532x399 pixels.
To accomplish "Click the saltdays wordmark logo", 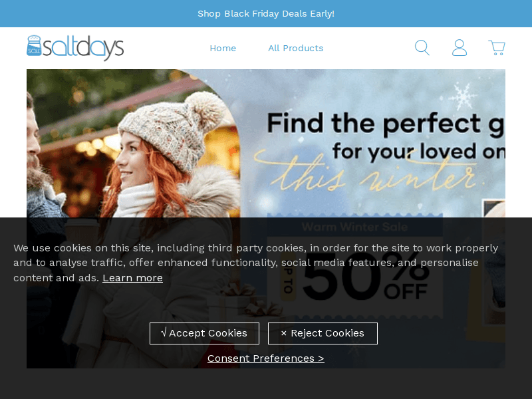I will (83, 48).
